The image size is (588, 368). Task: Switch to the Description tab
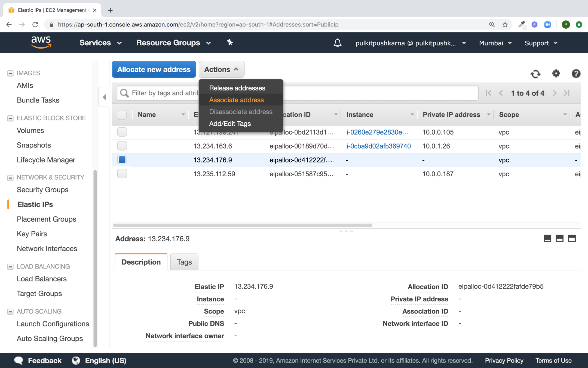(141, 262)
